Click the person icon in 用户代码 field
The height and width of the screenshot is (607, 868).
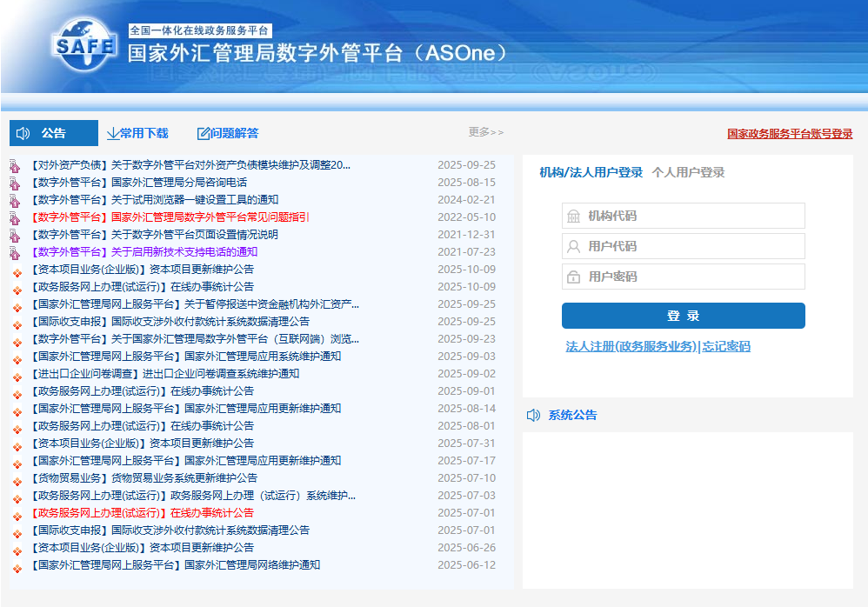pos(574,246)
